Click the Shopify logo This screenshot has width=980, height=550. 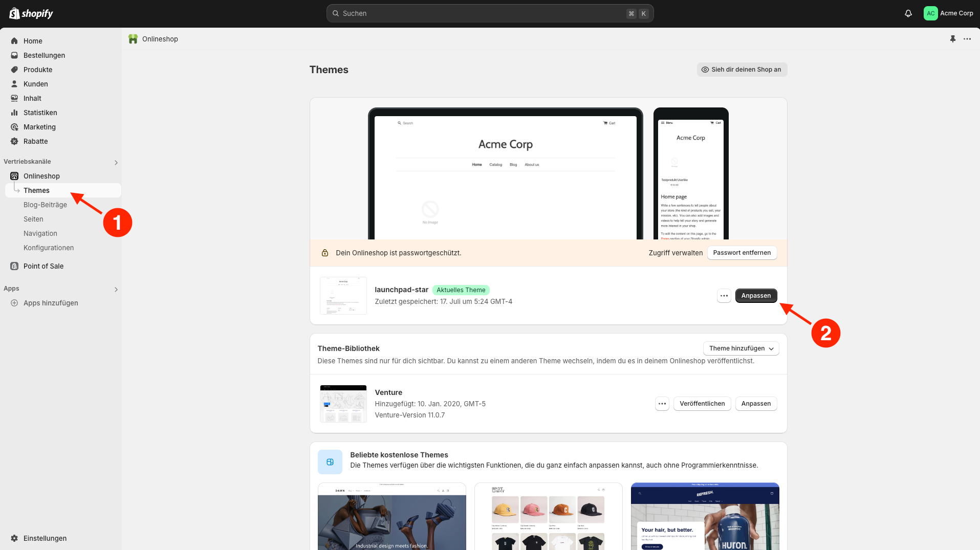point(31,13)
